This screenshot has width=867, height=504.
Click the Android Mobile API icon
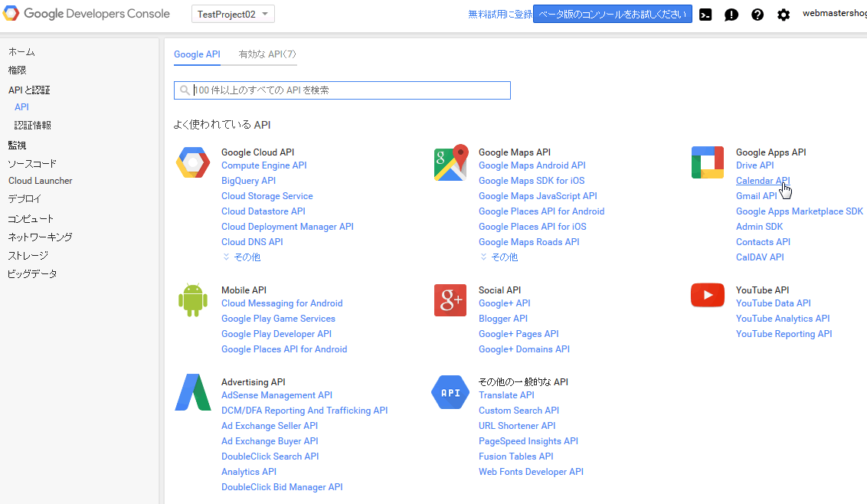(193, 299)
